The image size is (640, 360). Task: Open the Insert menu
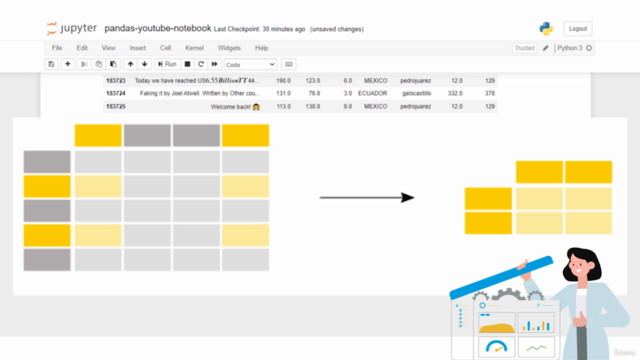(x=138, y=48)
